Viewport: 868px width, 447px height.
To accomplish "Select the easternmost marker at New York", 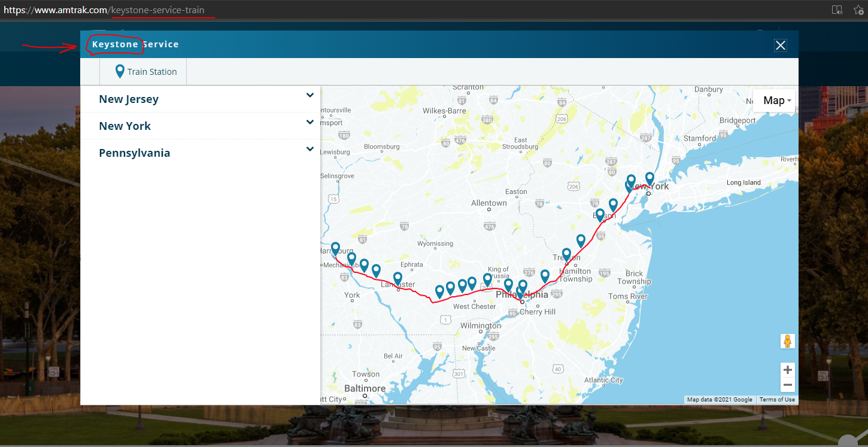I will [650, 179].
